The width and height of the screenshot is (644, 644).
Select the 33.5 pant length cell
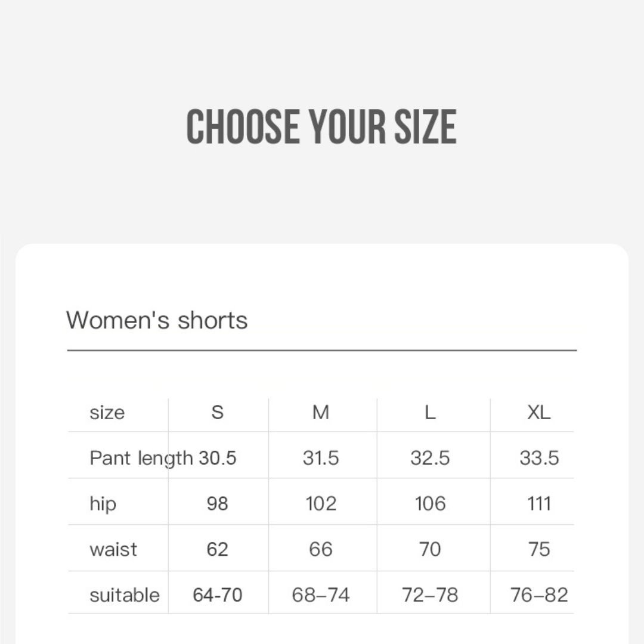coord(539,458)
